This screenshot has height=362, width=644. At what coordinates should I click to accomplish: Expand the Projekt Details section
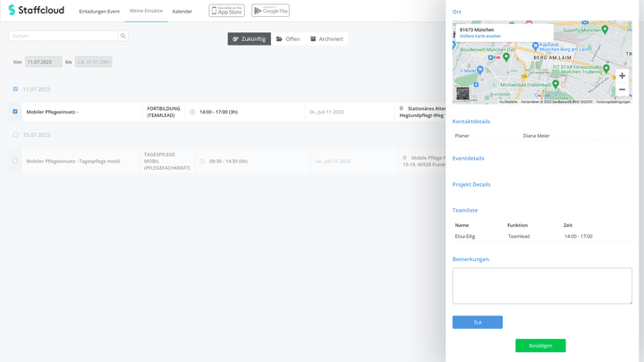tap(471, 184)
